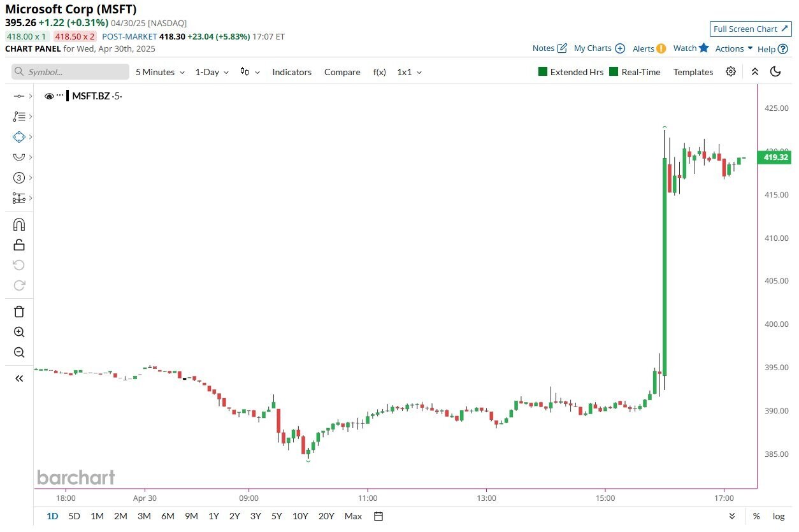
Task: Toggle log scale mode
Action: click(779, 516)
